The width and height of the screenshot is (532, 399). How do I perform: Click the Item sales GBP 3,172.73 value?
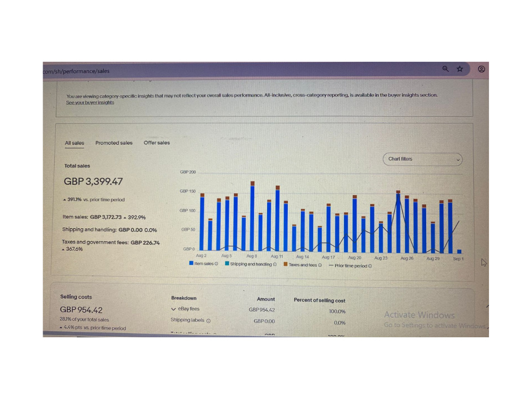coord(105,217)
